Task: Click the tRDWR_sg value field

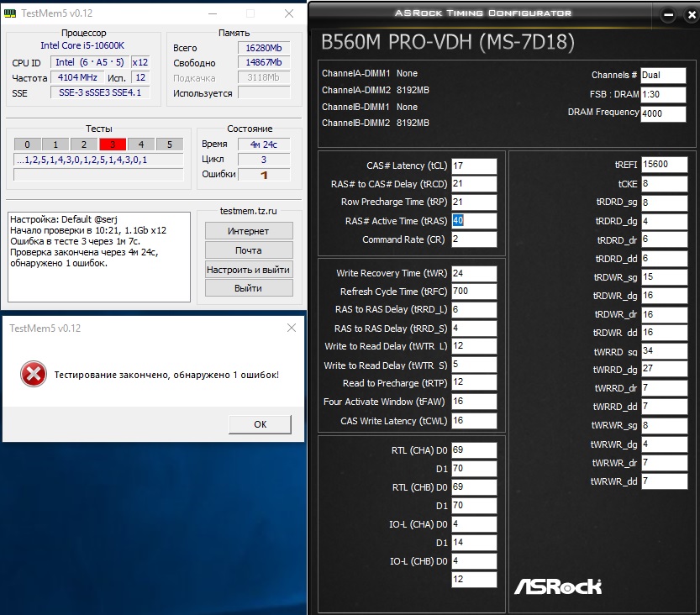Action: pyautogui.click(x=665, y=277)
